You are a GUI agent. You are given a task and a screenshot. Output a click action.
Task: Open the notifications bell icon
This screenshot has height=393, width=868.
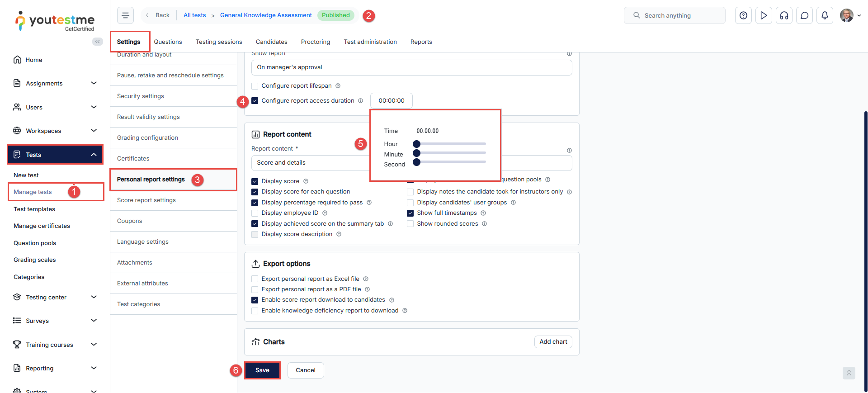click(825, 15)
